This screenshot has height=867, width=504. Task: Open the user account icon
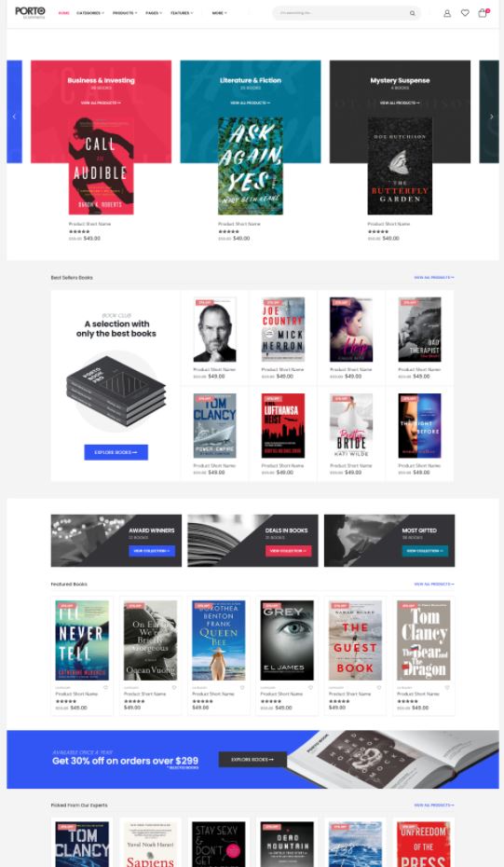[447, 13]
